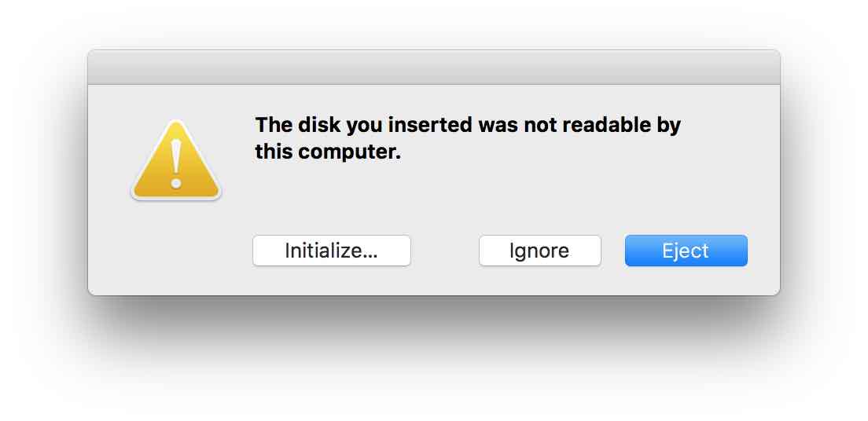The height and width of the screenshot is (421, 868).
Task: Focus the alert window by its top bar
Action: click(x=434, y=67)
